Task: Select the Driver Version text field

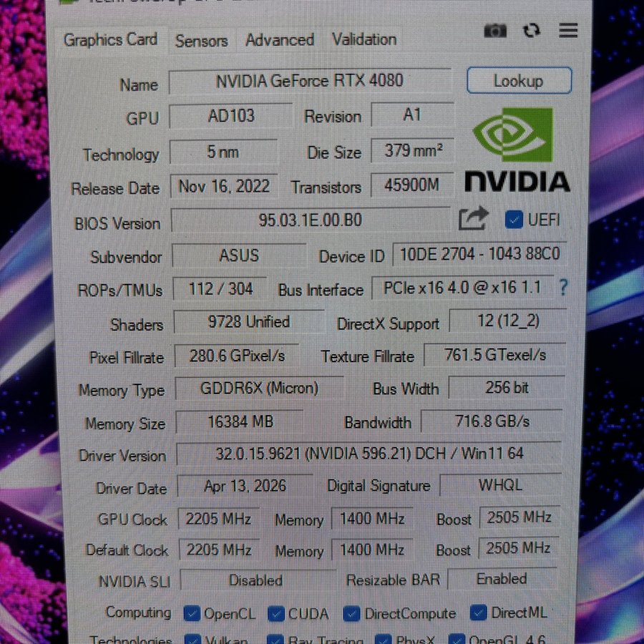Action: point(369,454)
